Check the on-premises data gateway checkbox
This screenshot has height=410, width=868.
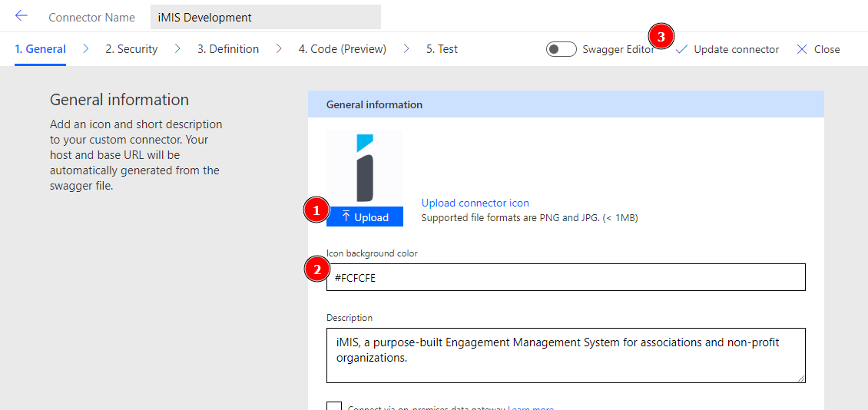[334, 407]
